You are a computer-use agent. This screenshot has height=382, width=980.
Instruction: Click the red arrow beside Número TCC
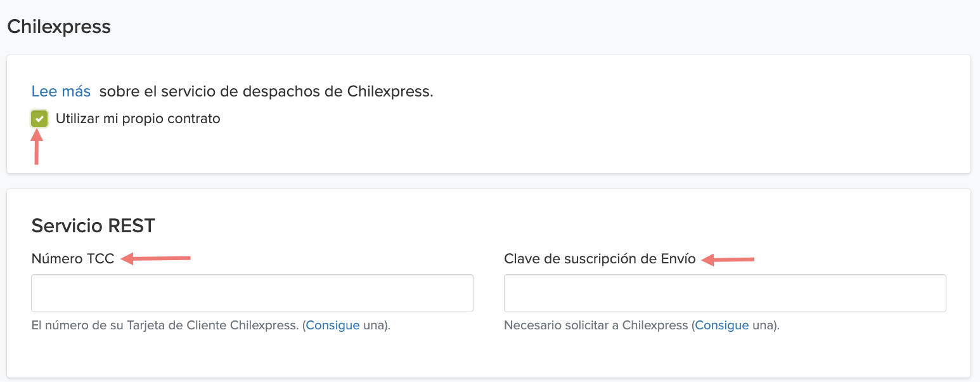tap(156, 258)
